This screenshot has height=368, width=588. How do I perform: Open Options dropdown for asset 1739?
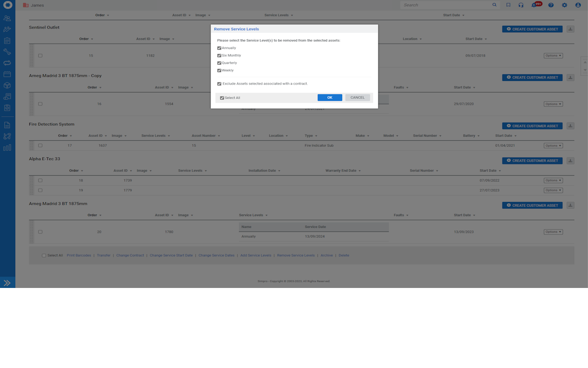click(x=553, y=180)
